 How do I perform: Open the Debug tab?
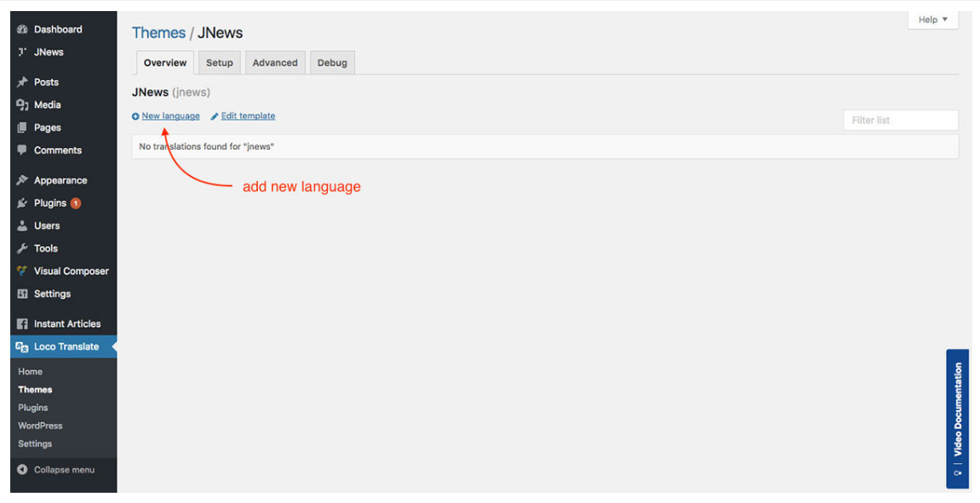tap(332, 62)
